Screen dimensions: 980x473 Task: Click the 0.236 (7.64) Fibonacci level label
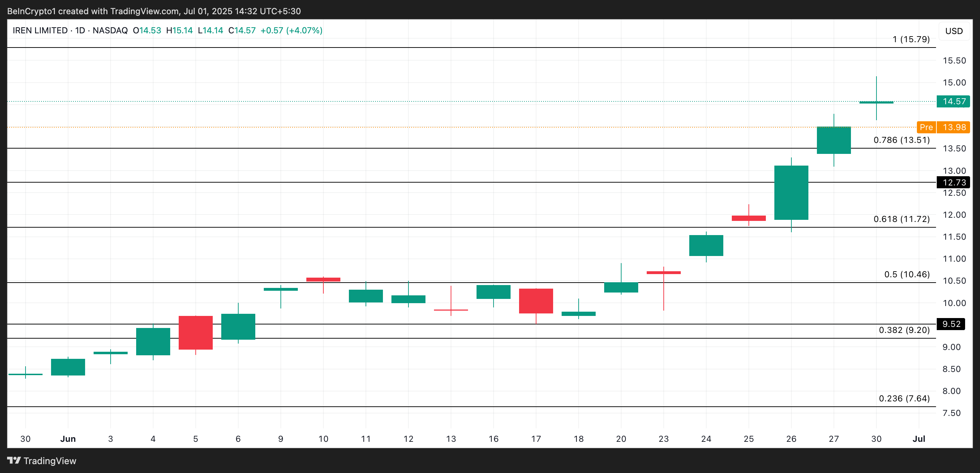point(904,399)
